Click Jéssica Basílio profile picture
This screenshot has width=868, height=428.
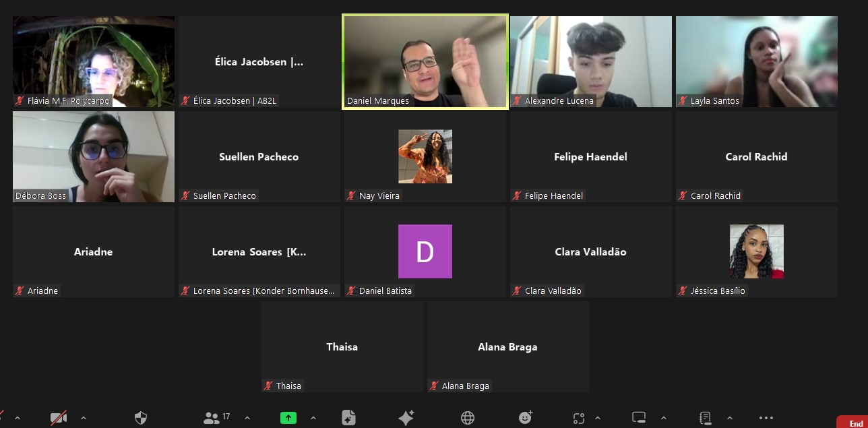(x=757, y=251)
